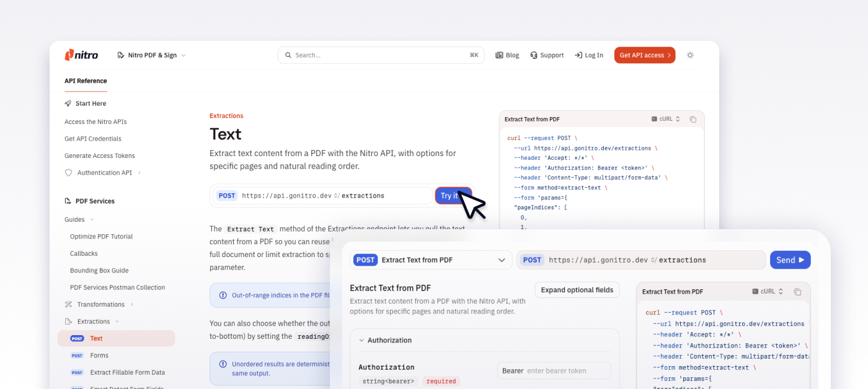Select Extract Fillable Form Data endpoint

[x=118, y=372]
